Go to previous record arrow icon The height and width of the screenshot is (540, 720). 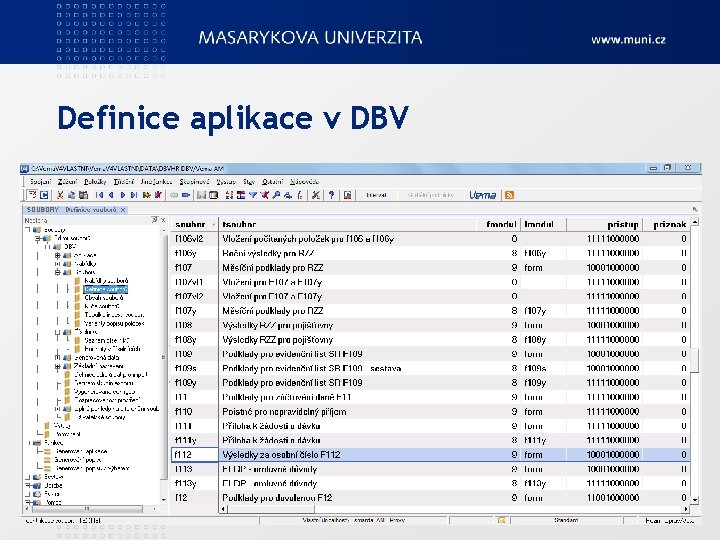pos(111,195)
